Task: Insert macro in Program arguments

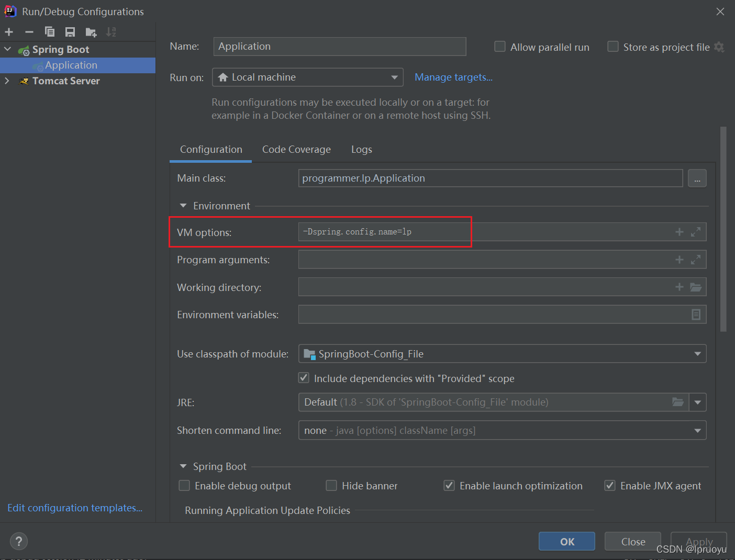Action: click(x=680, y=260)
